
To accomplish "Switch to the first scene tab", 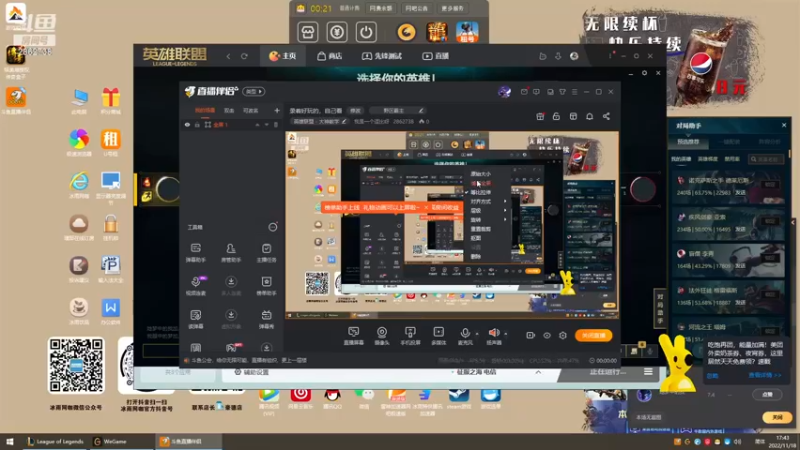I will tap(205, 110).
